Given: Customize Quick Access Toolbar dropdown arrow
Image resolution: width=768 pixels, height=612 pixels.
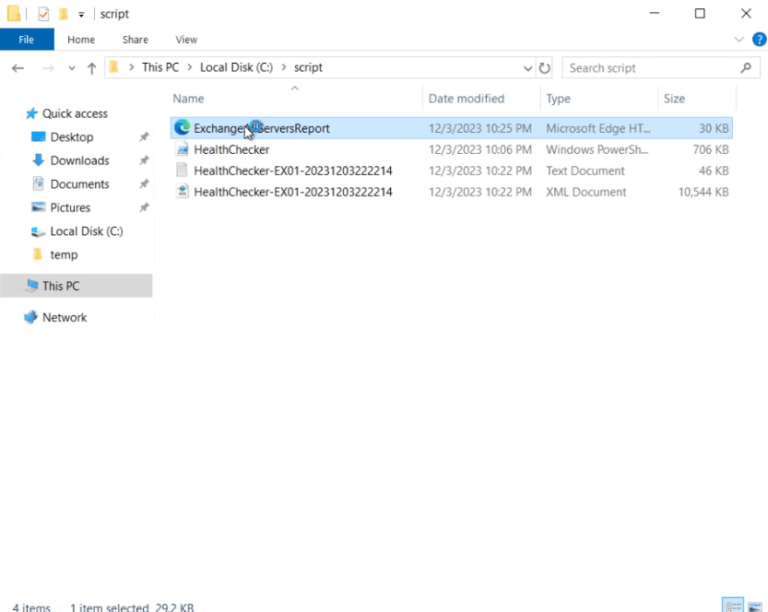Looking at the screenshot, I should click(81, 15).
